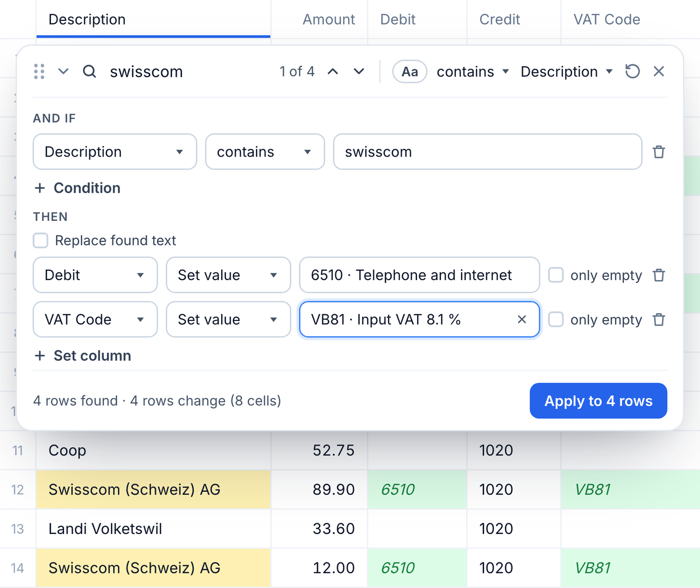Go to previous match with up arrow

tap(333, 71)
